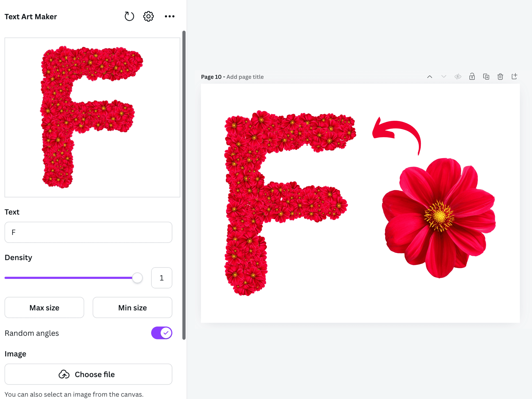Viewport: 532px width, 399px height.
Task: Open the three-dot more options menu
Action: (170, 16)
